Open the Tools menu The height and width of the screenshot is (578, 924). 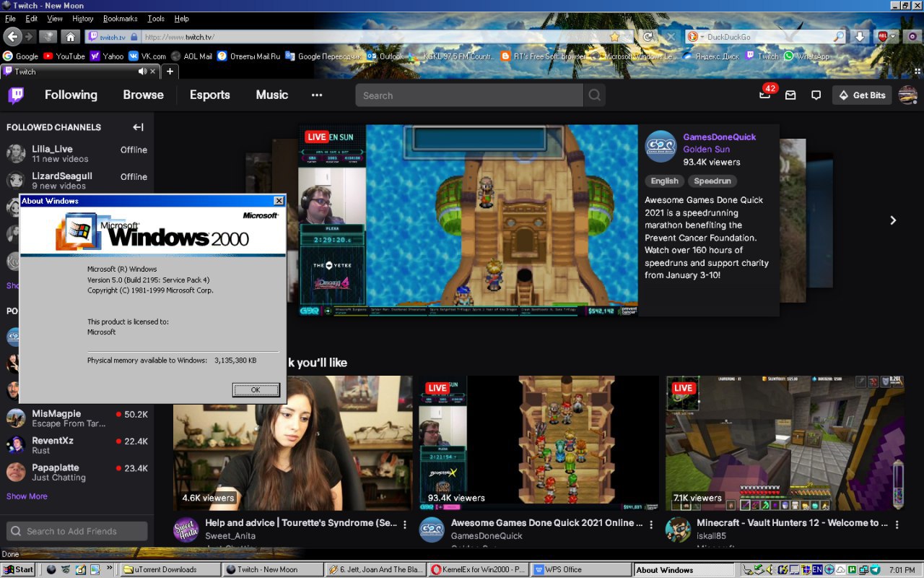[156, 19]
